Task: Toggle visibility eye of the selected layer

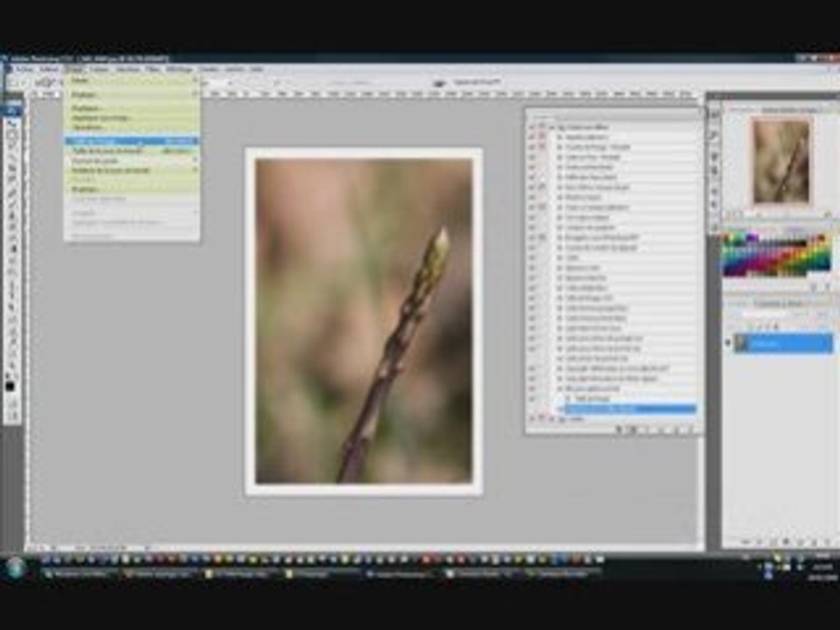Action: tap(727, 343)
